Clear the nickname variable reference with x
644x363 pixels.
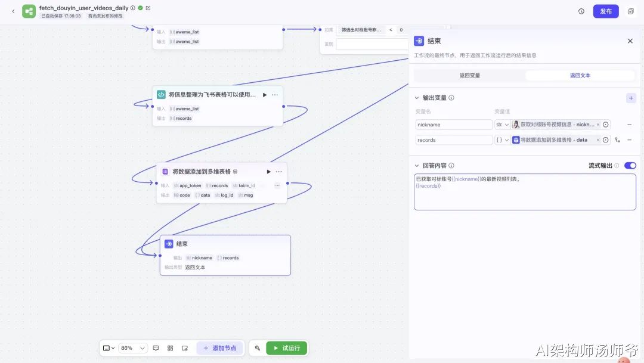click(598, 125)
